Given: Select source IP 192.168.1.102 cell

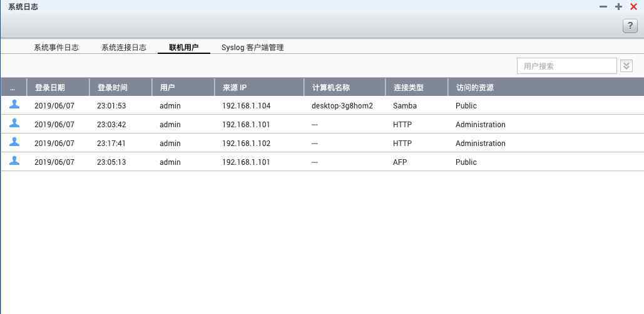Looking at the screenshot, I should coord(247,144).
